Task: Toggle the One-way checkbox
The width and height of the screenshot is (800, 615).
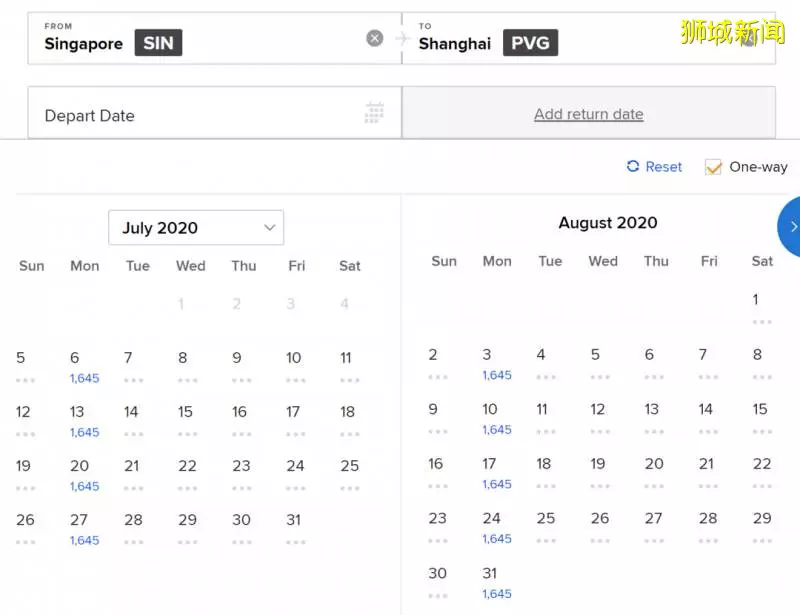Action: pyautogui.click(x=713, y=167)
